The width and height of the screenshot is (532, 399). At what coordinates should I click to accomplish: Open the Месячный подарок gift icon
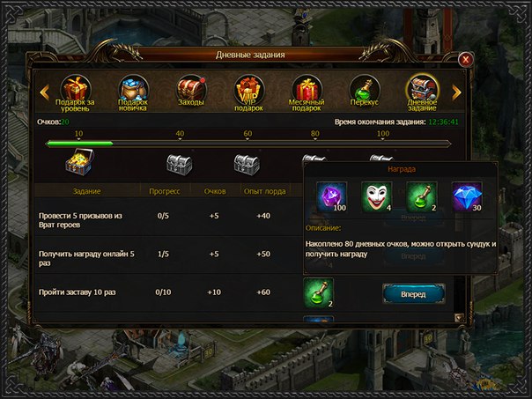(x=307, y=90)
